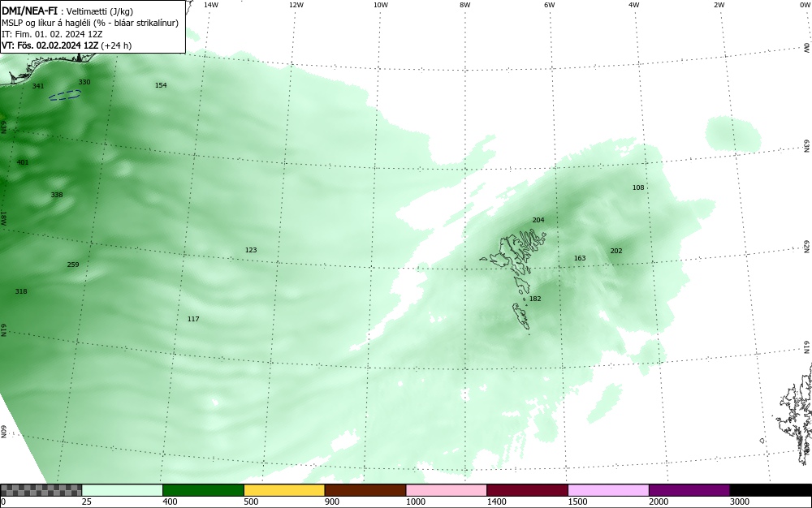Click the CAPE value 259 label
Screen dimensions: 812x508
[73, 265]
